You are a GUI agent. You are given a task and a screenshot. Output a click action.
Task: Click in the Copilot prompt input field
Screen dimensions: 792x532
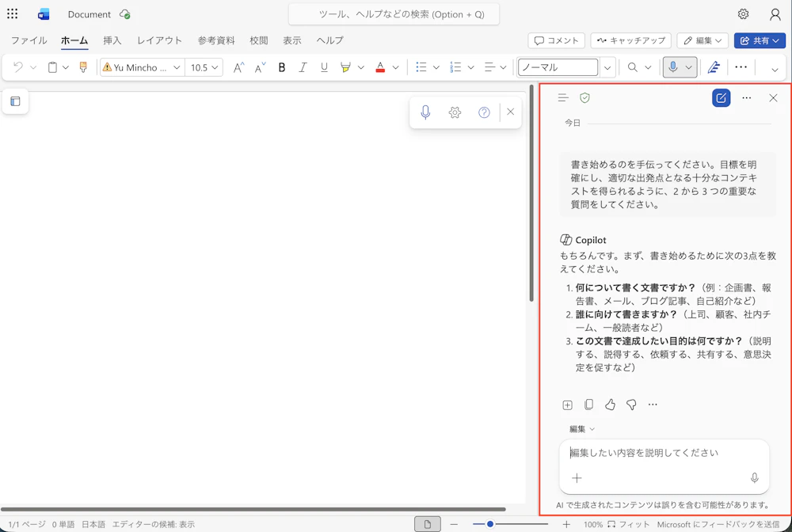[x=664, y=453]
